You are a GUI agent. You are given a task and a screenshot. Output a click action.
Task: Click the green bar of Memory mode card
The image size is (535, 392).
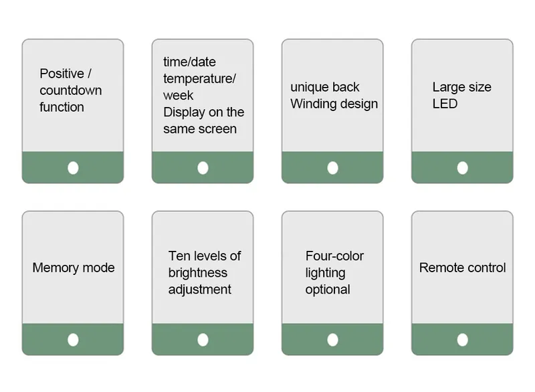pyautogui.click(x=73, y=339)
